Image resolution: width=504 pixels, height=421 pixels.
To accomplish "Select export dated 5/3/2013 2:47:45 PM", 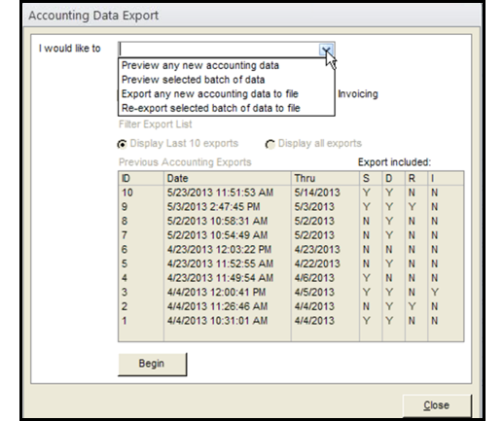I will pos(291,207).
